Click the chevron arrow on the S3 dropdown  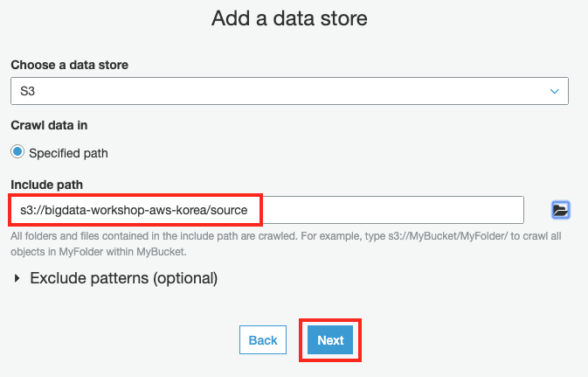tap(554, 91)
